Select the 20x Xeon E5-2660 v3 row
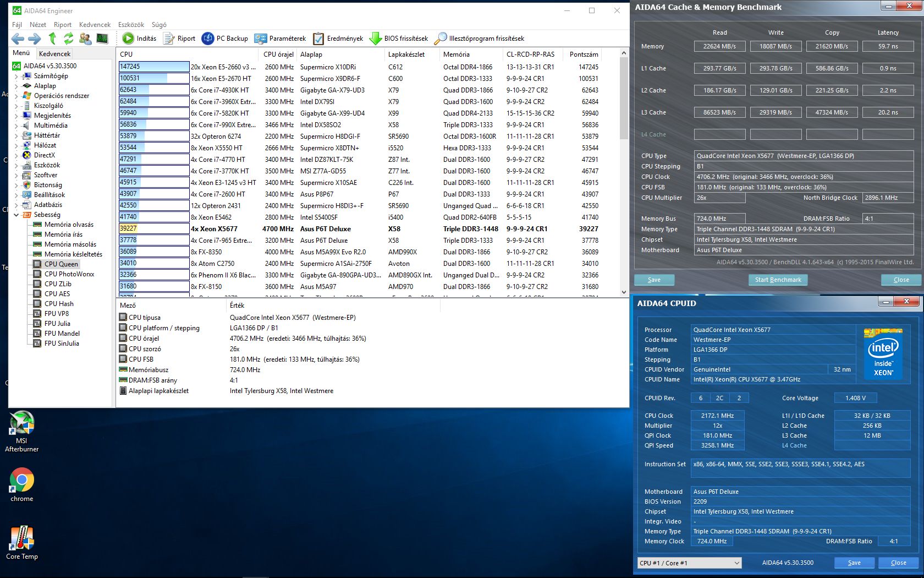 tap(359, 67)
